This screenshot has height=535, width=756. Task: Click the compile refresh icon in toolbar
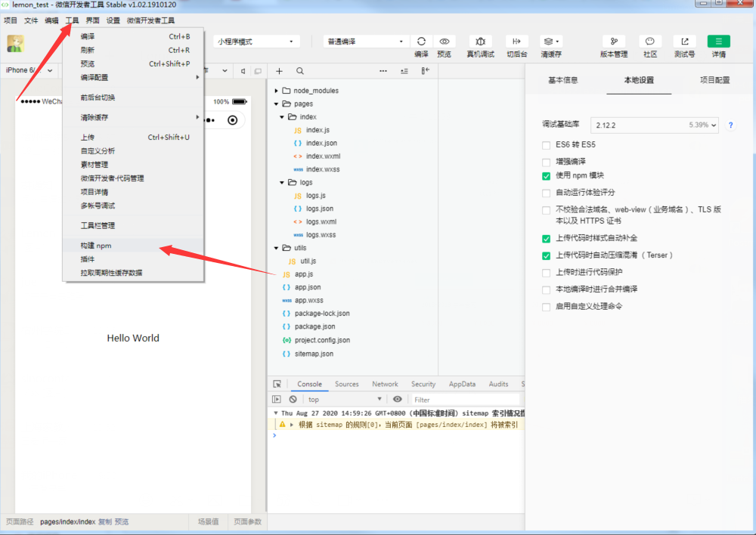(421, 42)
